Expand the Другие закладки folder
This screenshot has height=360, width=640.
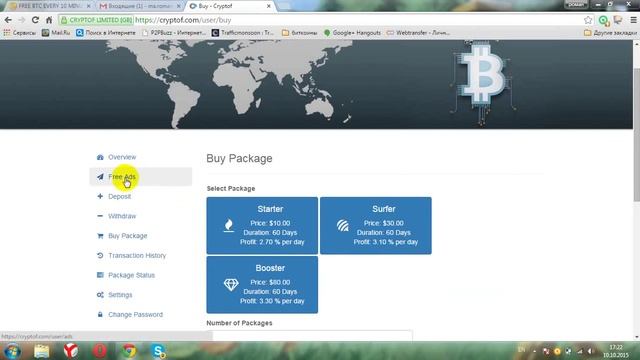click(610, 33)
